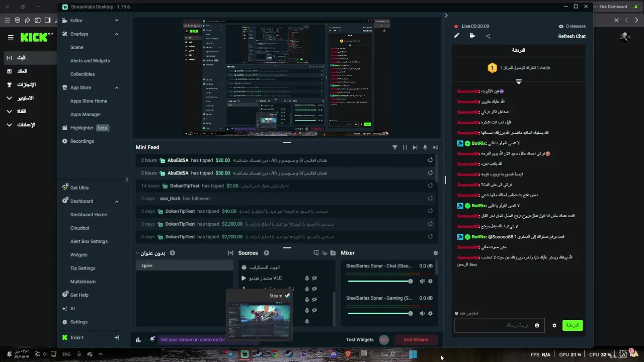Open the Editor menu item

[x=76, y=21]
